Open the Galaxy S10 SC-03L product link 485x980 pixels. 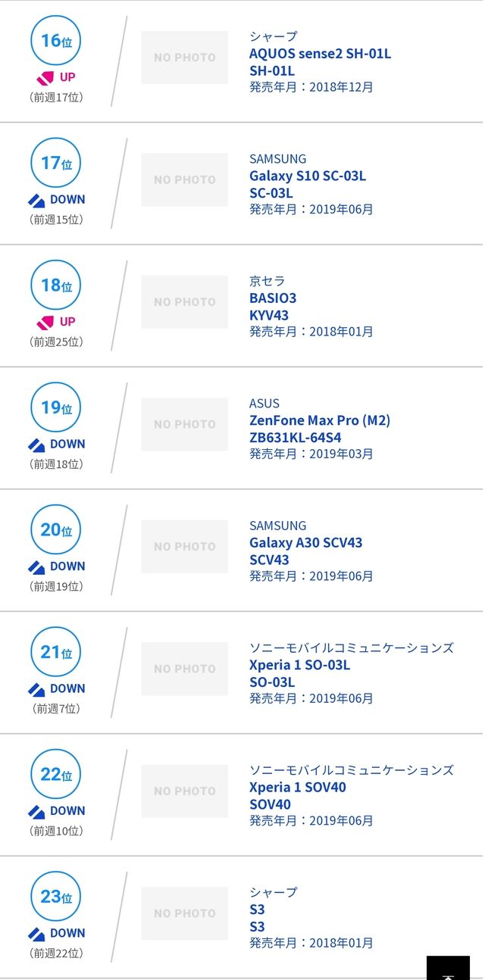[x=307, y=176]
